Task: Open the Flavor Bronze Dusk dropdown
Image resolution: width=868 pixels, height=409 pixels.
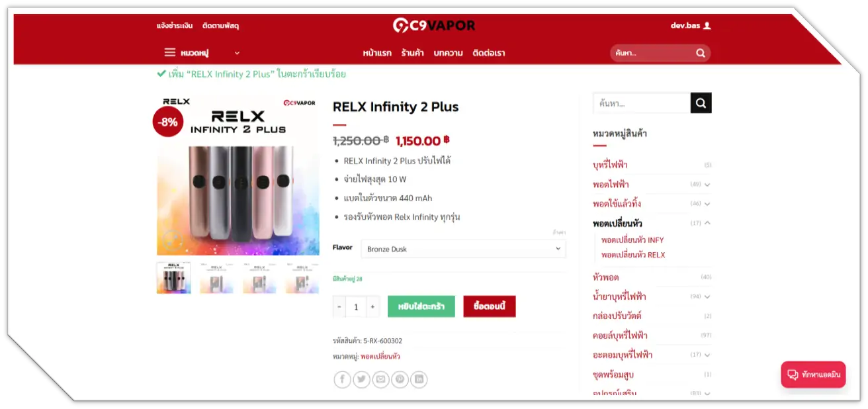Action: click(x=463, y=249)
